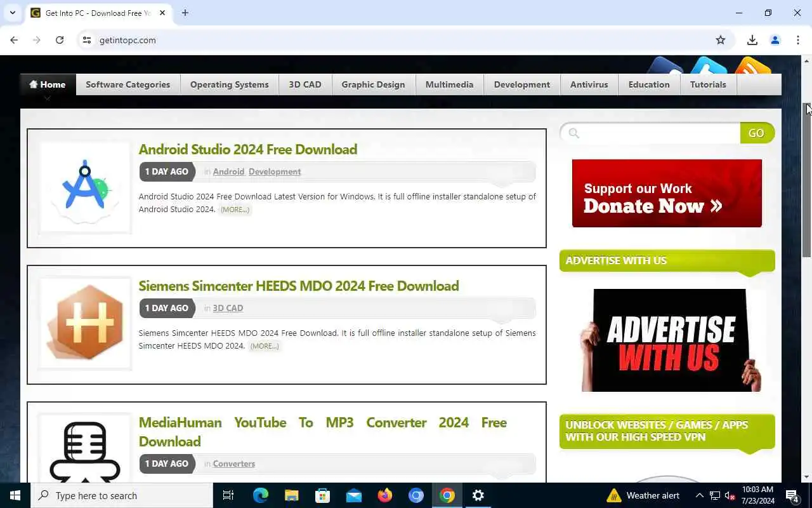Open the Multimedia menu
This screenshot has width=812, height=508.
(x=449, y=84)
